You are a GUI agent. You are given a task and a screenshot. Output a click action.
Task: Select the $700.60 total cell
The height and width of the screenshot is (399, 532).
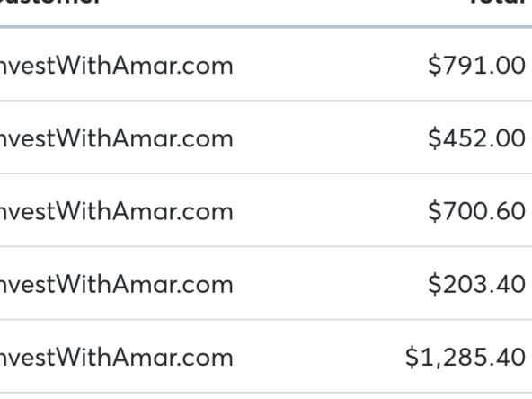[x=476, y=211]
